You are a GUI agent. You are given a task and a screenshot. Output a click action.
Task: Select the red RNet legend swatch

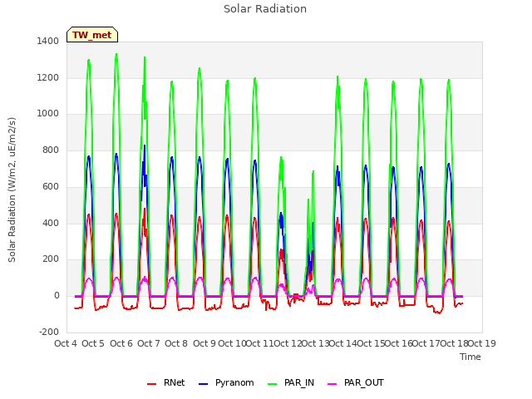click(151, 384)
